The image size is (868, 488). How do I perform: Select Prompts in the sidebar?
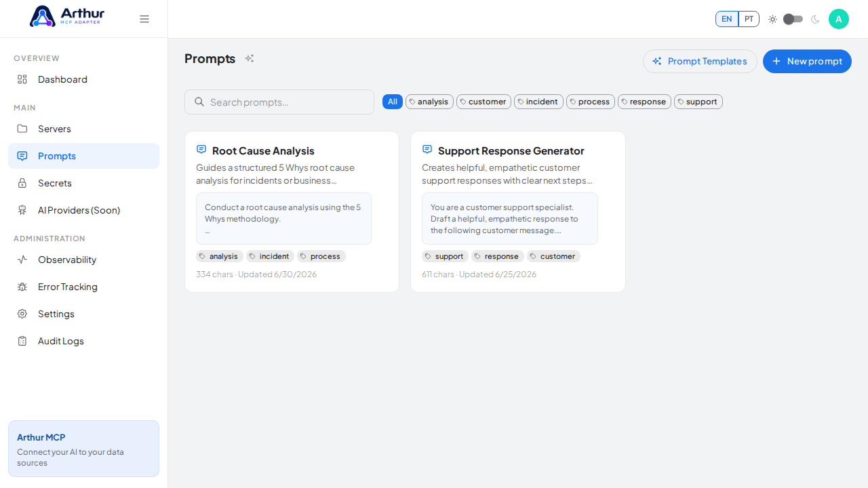tap(83, 156)
